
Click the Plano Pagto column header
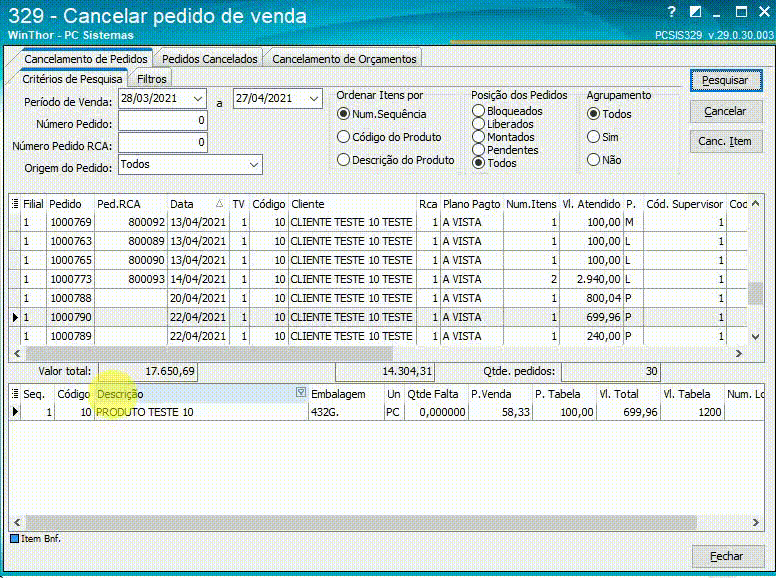pyautogui.click(x=472, y=204)
